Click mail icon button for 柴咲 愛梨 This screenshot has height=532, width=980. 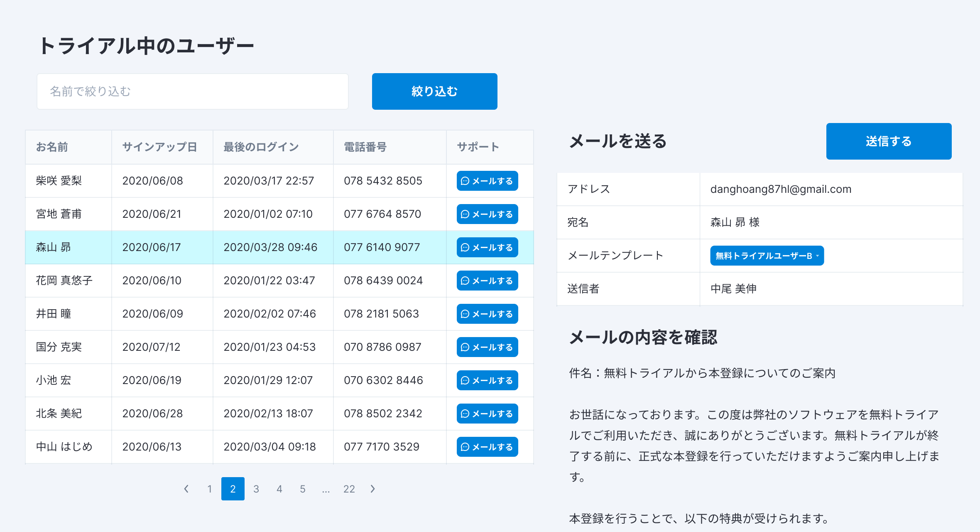(487, 181)
